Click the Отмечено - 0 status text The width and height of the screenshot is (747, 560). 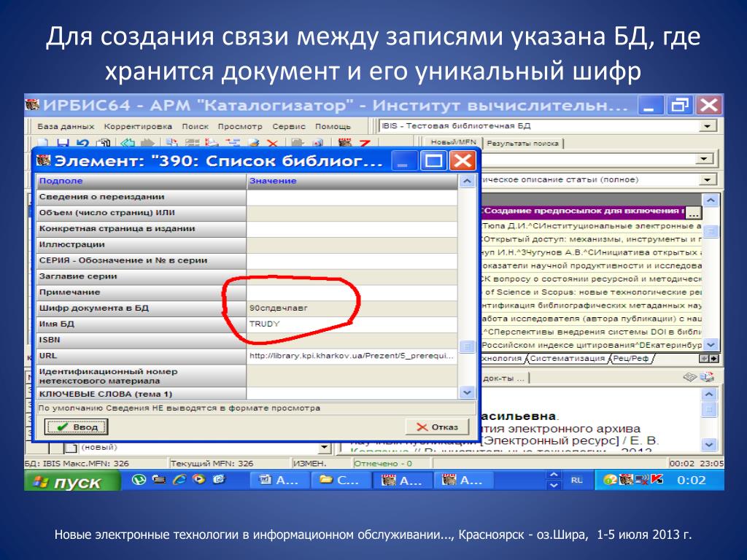pos(383,463)
